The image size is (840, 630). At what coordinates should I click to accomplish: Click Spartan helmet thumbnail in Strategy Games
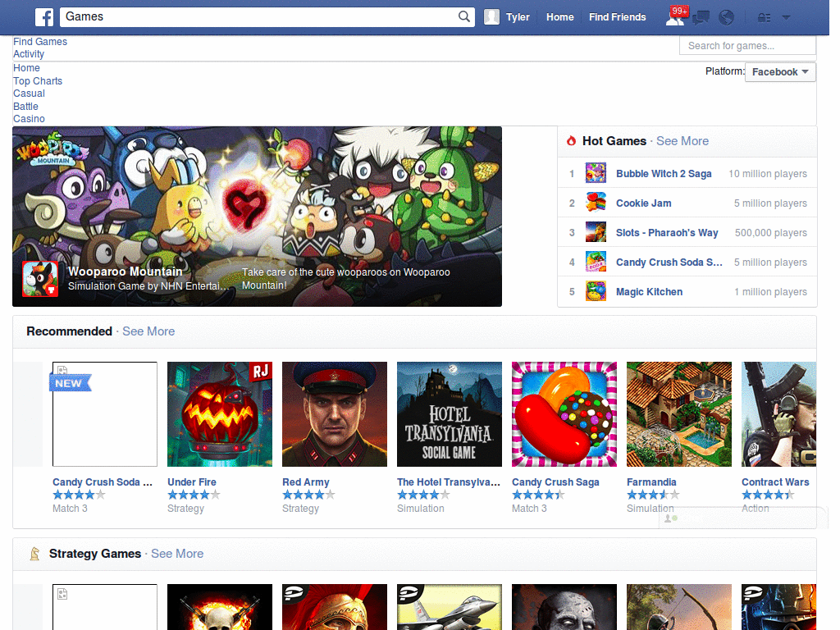[335, 607]
